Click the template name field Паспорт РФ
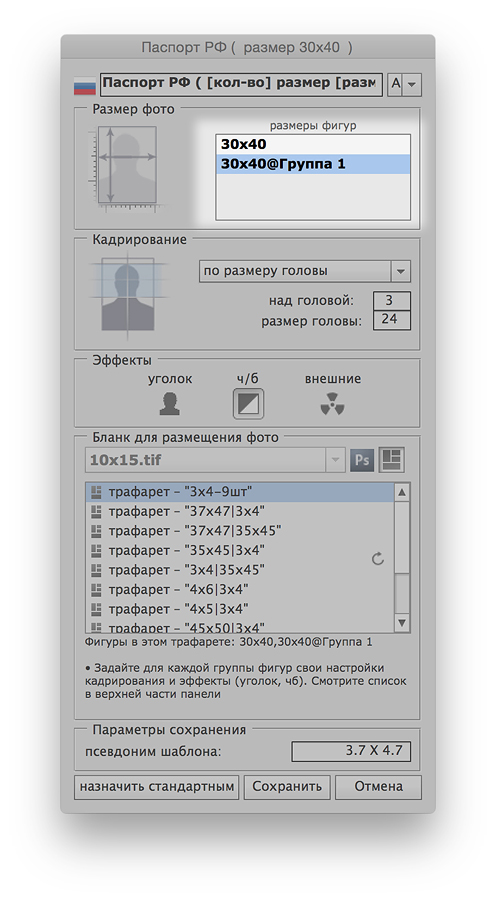The width and height of the screenshot is (496, 900). pos(241,84)
